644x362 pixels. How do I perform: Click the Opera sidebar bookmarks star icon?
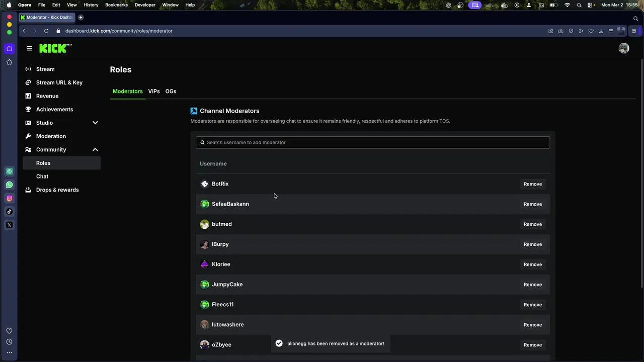pos(9,62)
